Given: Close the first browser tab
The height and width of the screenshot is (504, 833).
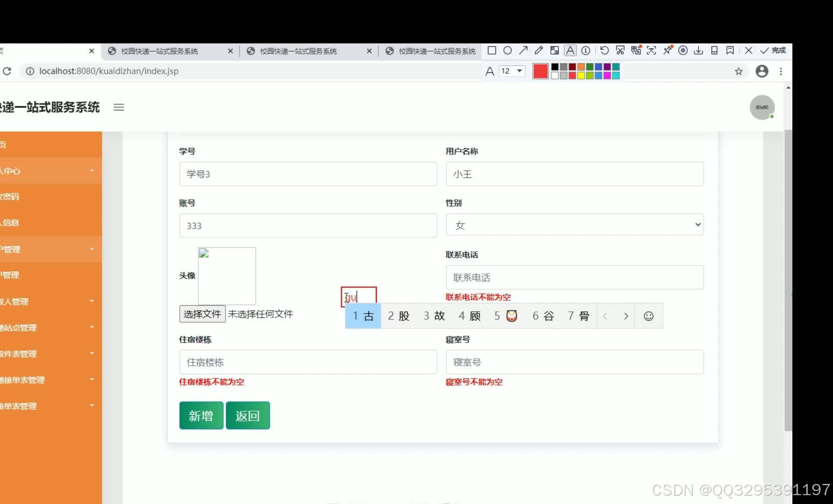Looking at the screenshot, I should point(92,51).
